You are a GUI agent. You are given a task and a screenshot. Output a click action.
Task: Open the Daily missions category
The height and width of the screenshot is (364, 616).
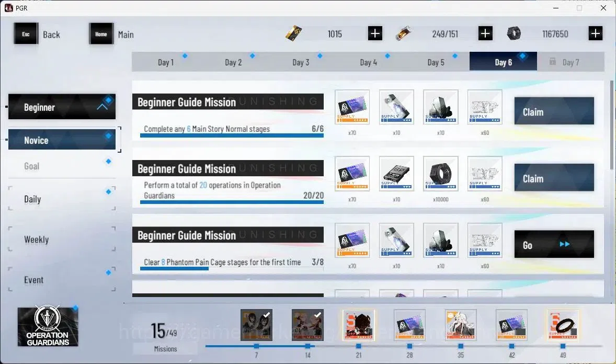coord(62,199)
